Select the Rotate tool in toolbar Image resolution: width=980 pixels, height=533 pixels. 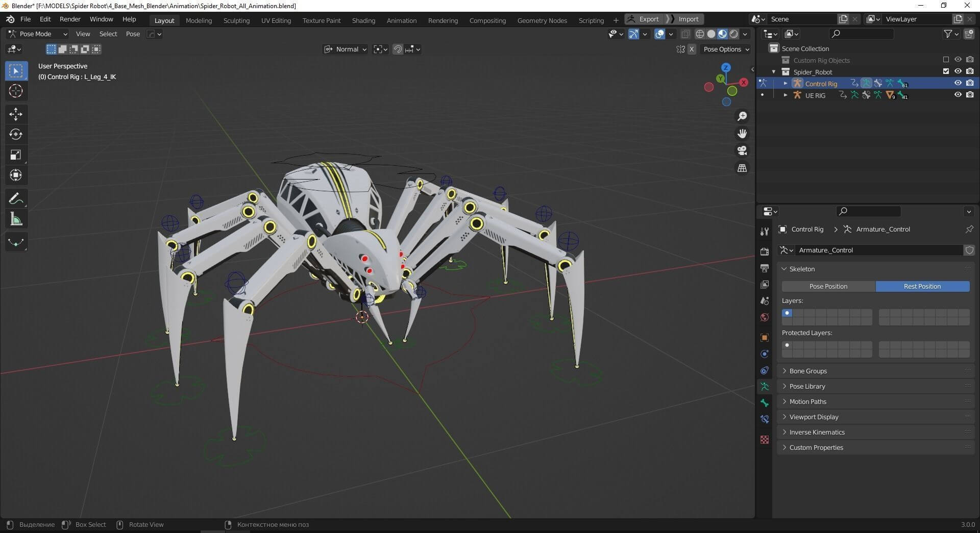coord(16,134)
